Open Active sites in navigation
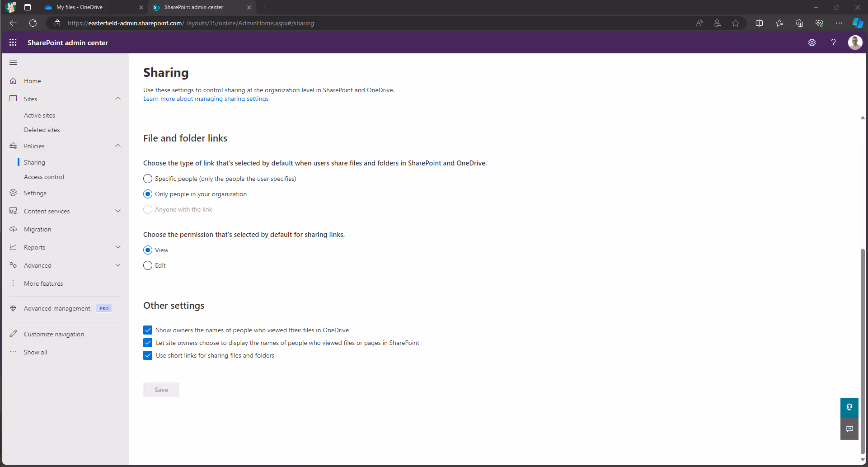This screenshot has width=868, height=467. (39, 115)
